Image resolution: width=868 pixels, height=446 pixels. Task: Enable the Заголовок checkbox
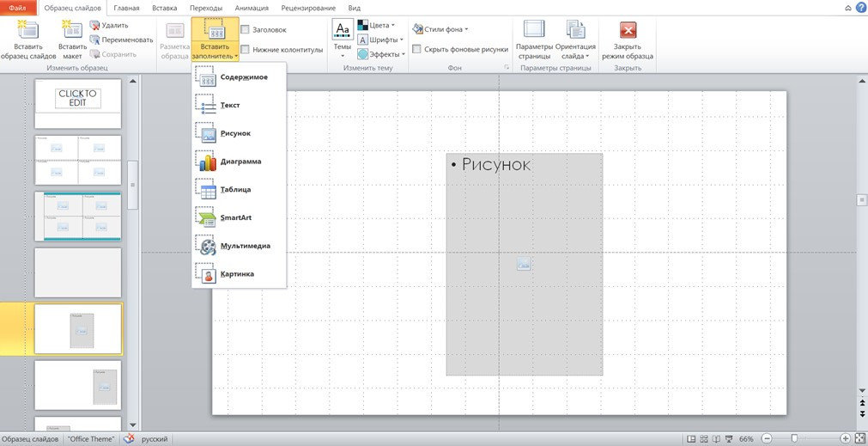246,29
